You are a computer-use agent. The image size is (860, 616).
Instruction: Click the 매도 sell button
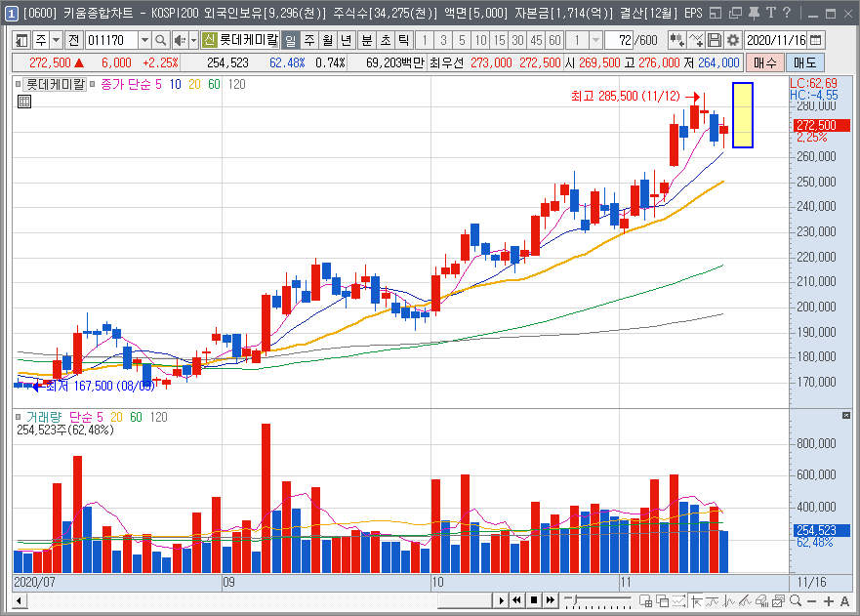click(805, 62)
